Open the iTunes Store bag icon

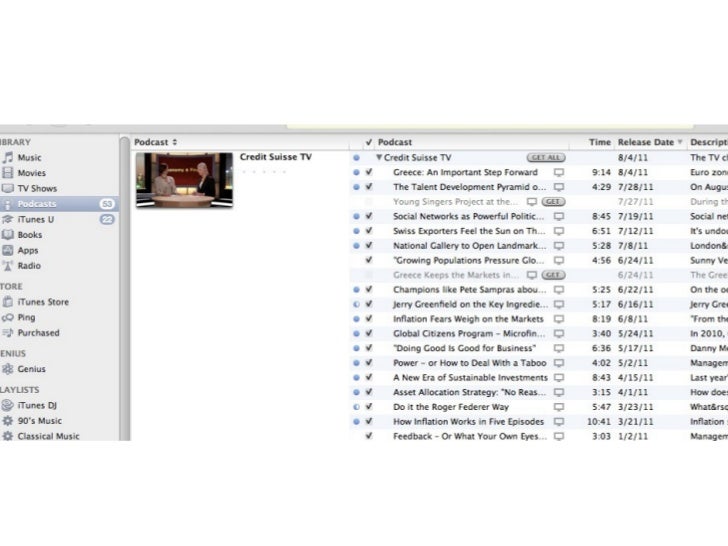coord(8,302)
